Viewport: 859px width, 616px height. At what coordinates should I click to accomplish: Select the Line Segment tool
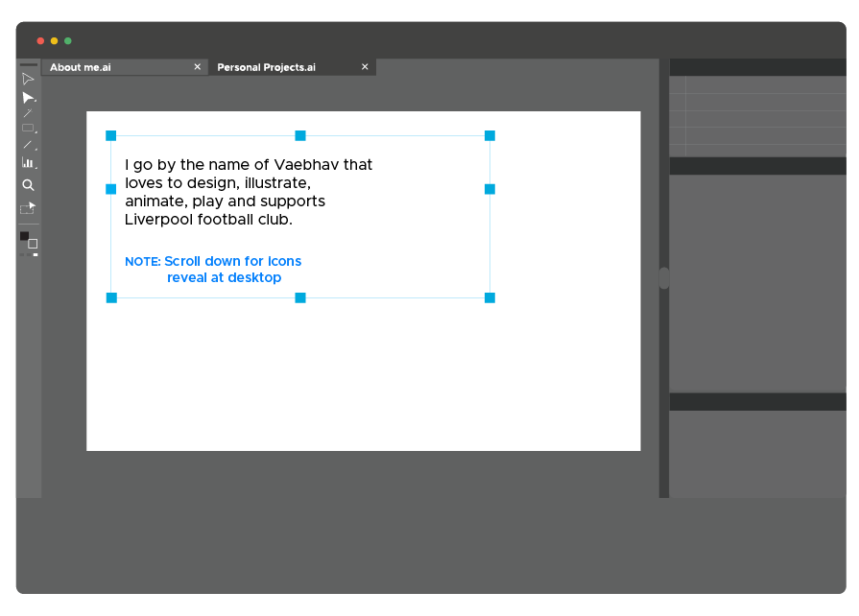coord(28,145)
